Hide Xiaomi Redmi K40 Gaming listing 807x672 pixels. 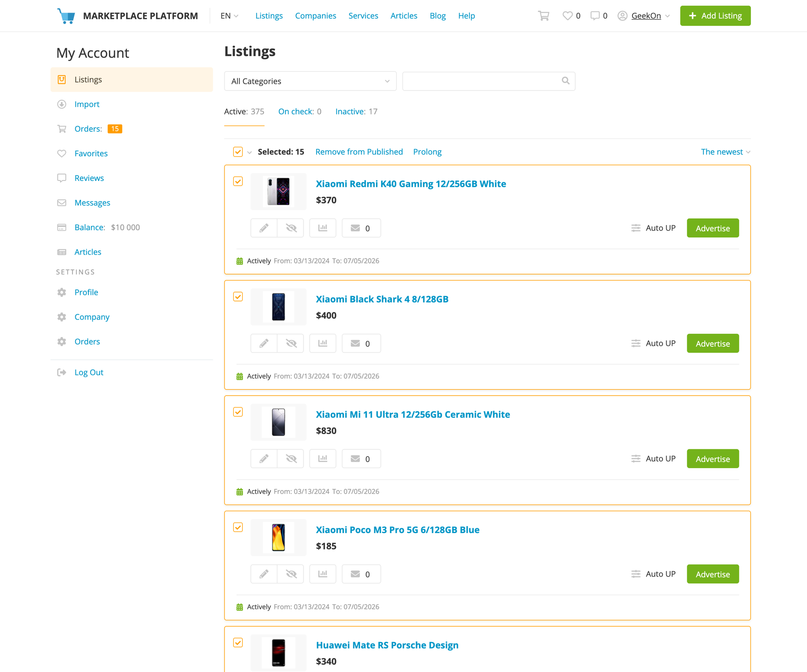291,228
